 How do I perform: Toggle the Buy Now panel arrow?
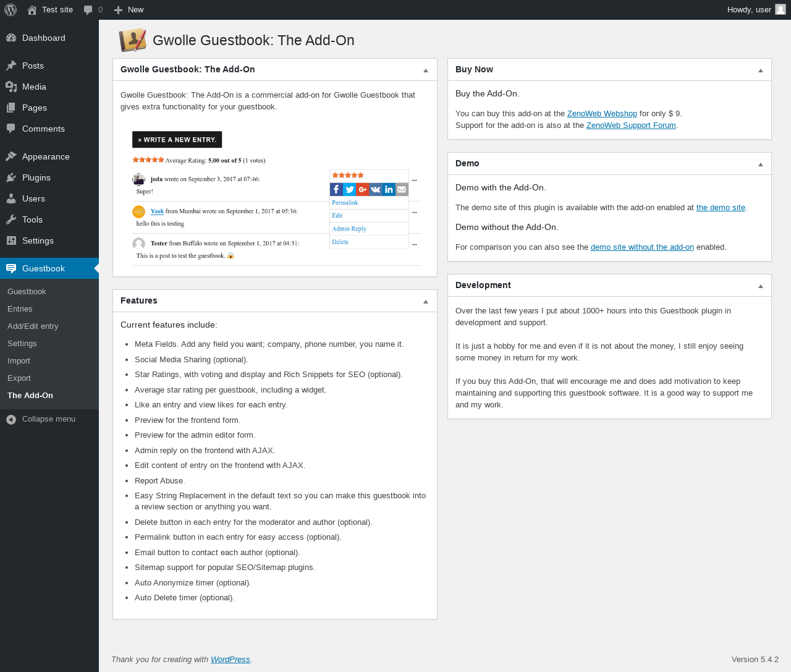(761, 70)
